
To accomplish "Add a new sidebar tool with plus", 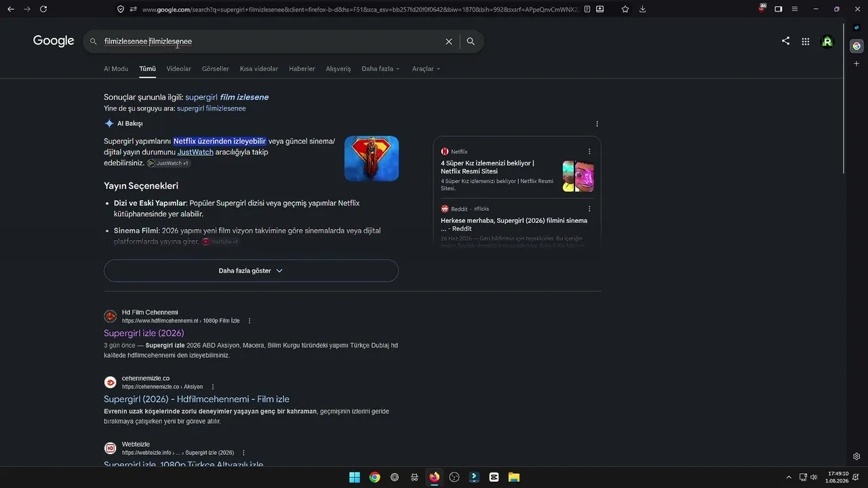I will [x=856, y=63].
